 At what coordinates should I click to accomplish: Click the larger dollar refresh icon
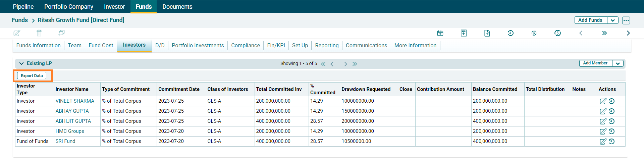pyautogui.click(x=557, y=33)
